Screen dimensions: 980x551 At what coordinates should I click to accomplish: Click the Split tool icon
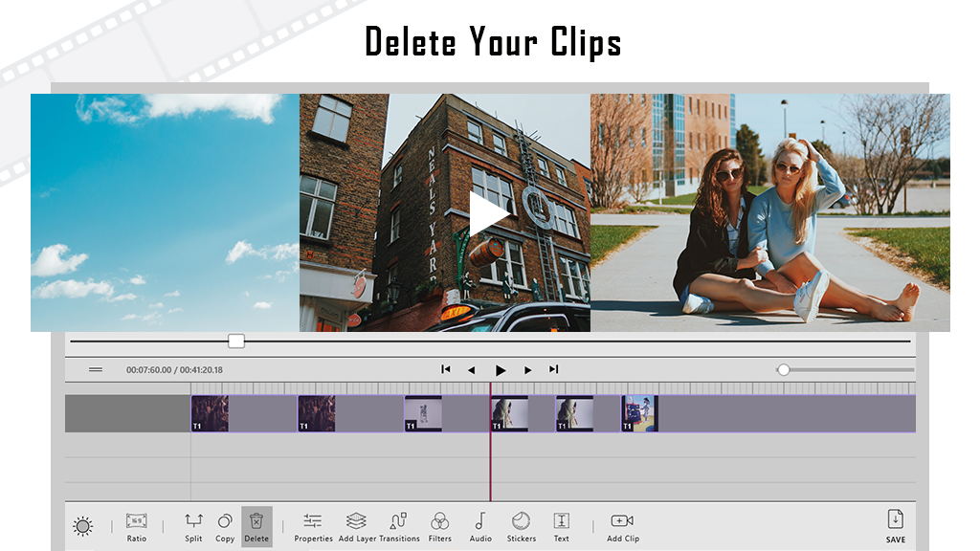(193, 521)
